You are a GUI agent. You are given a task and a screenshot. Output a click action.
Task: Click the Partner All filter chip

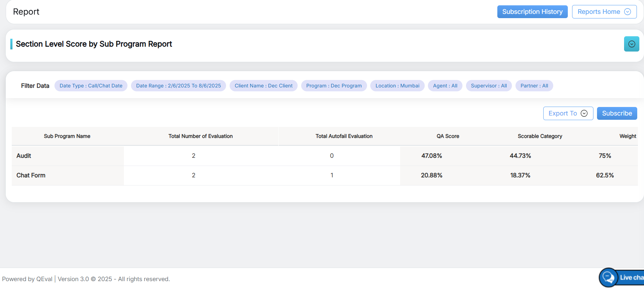click(534, 86)
